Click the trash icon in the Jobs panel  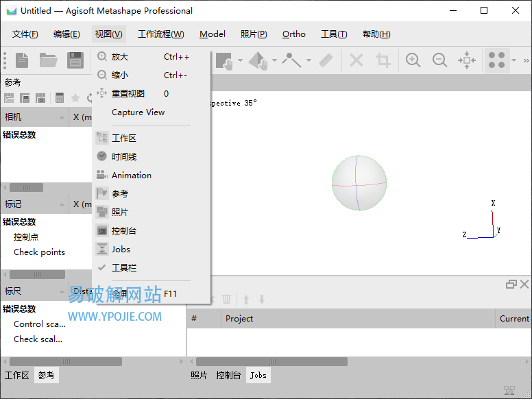pos(226,300)
